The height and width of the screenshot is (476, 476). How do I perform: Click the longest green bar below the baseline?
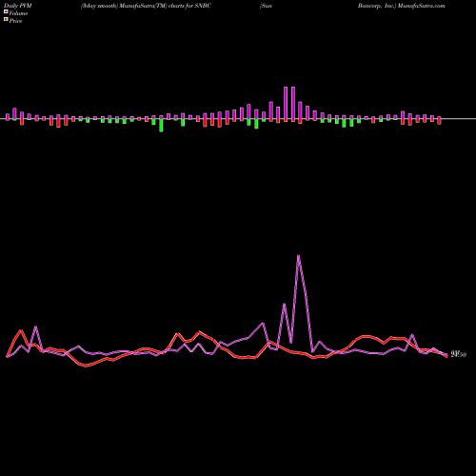pos(161,126)
